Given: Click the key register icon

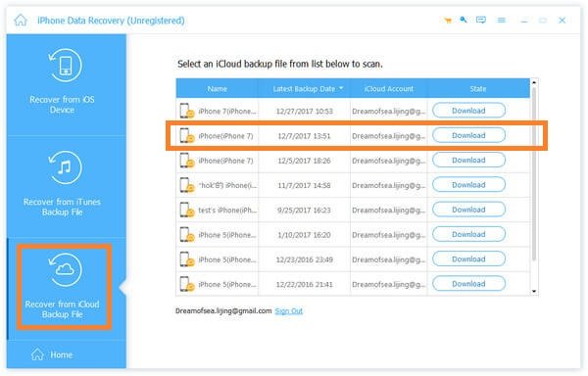Looking at the screenshot, I should click(464, 20).
